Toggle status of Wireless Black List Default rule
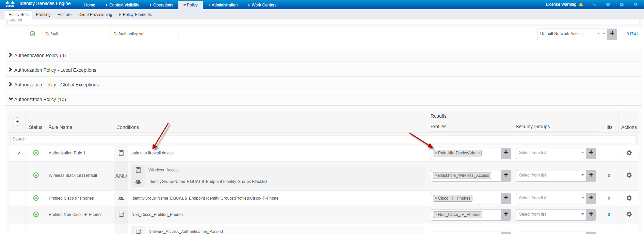Screen dimensions: 644x234 click(36, 175)
